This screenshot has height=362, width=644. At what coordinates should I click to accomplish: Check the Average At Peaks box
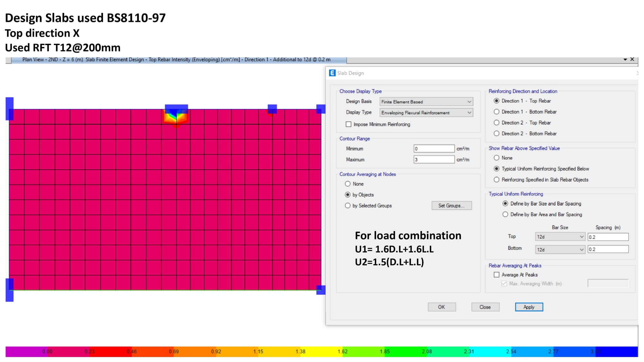497,275
